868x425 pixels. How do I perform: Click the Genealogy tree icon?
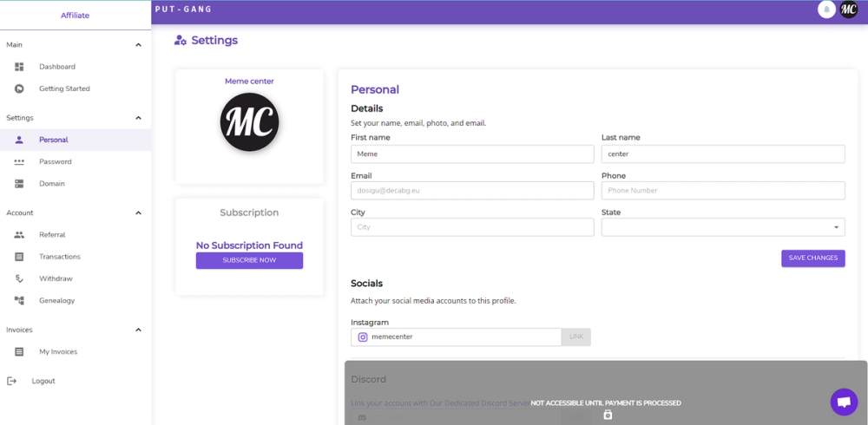[19, 300]
